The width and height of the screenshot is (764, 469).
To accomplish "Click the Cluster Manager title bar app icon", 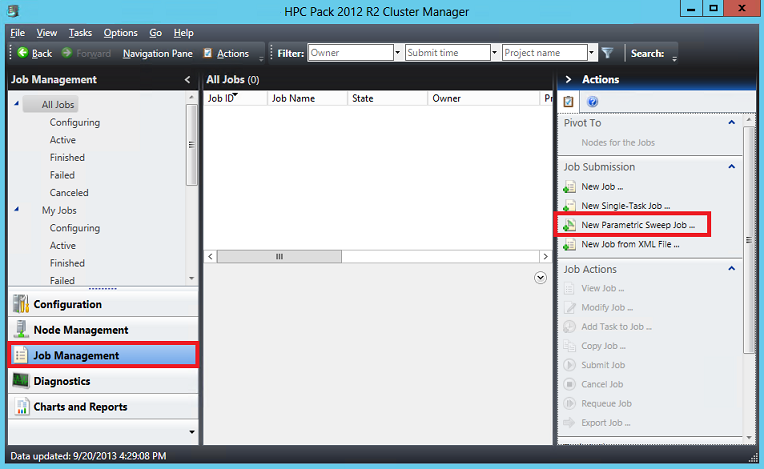I will tap(14, 11).
